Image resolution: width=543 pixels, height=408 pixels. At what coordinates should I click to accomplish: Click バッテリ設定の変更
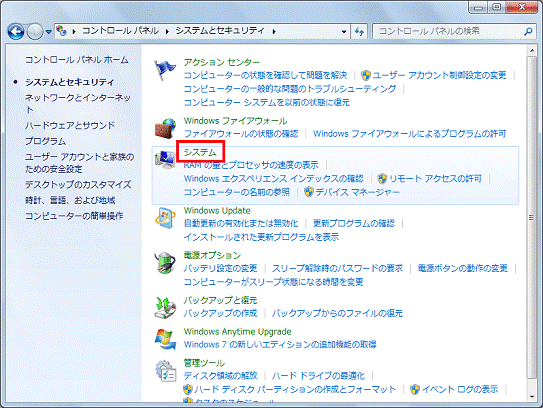(x=220, y=268)
